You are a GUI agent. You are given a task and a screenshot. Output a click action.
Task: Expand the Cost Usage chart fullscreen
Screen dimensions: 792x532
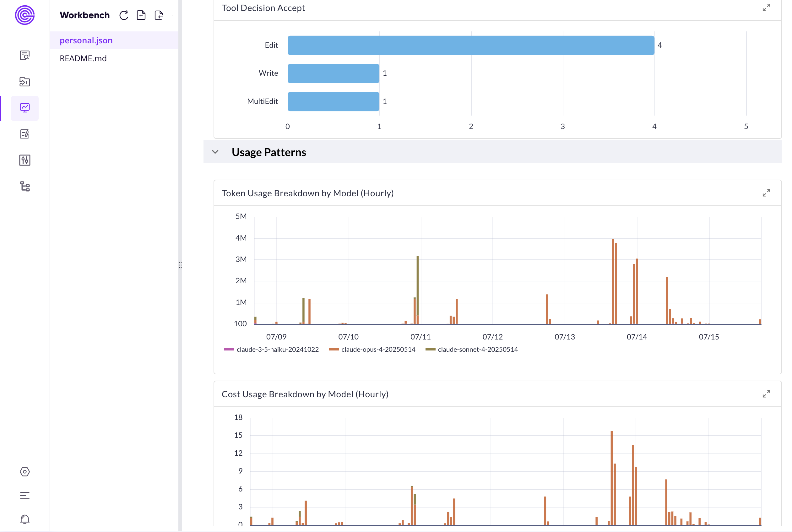pyautogui.click(x=767, y=394)
